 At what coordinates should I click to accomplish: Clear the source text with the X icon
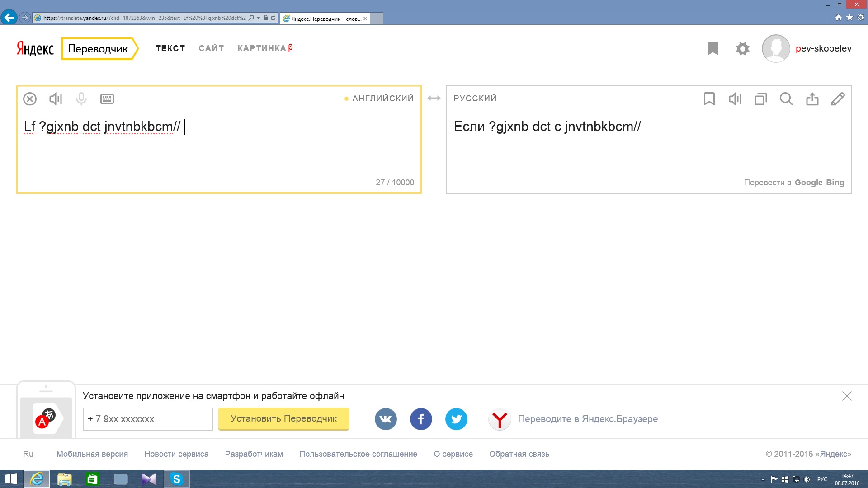[30, 99]
